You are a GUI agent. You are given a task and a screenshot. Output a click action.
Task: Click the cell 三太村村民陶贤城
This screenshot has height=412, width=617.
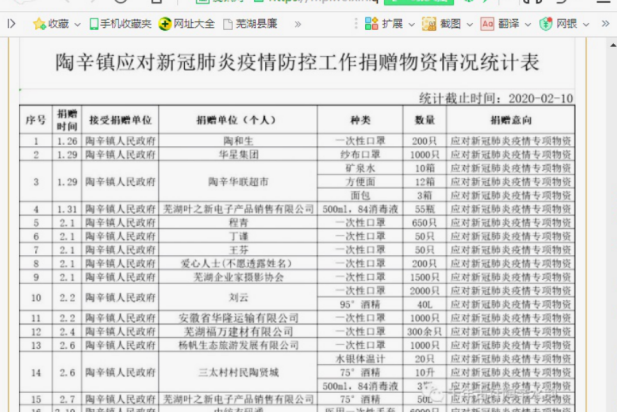click(x=238, y=372)
